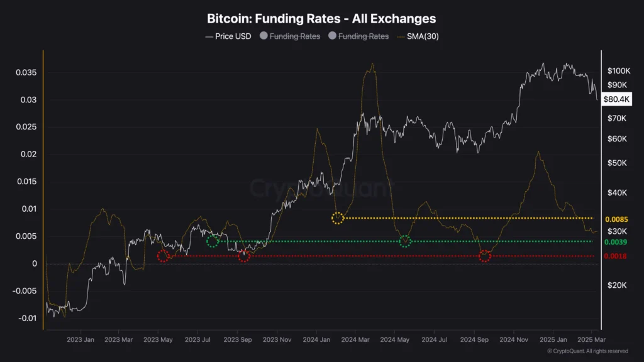Select the green 0.0039 level label
Viewport: 644px width, 362px height.
coord(616,243)
